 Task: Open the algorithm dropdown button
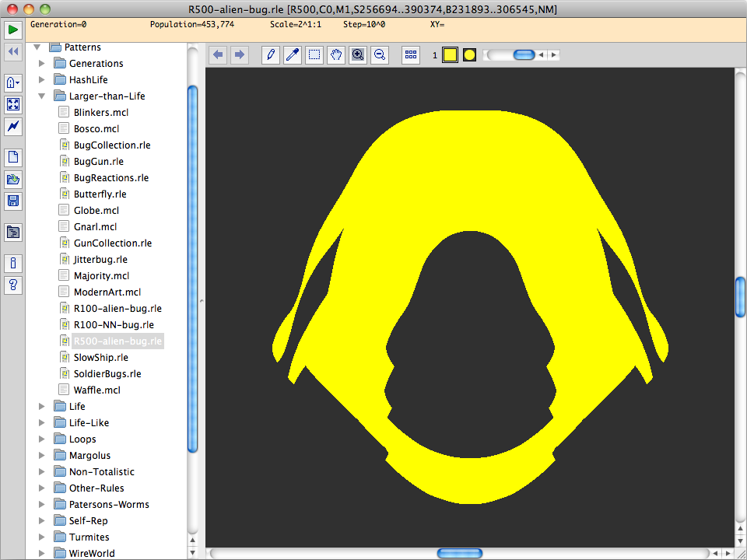(x=13, y=82)
